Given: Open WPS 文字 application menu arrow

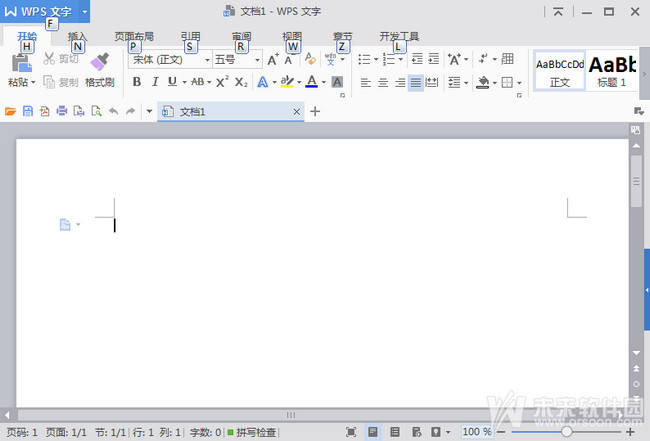Looking at the screenshot, I should tap(85, 11).
